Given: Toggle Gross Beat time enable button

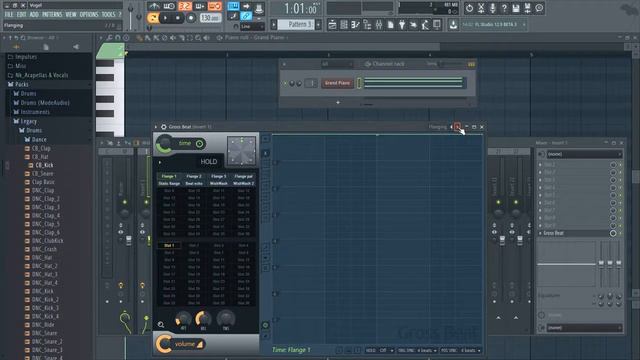Looking at the screenshot, I should pos(200,144).
